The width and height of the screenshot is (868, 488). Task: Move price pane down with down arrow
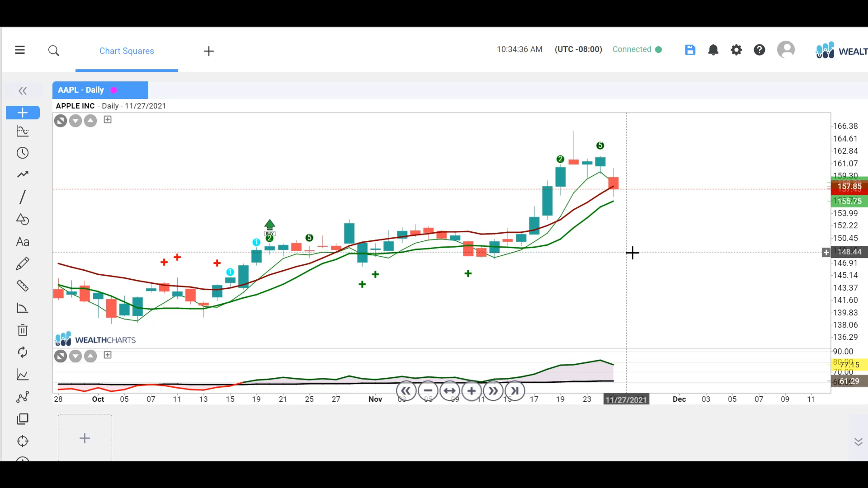(75, 121)
